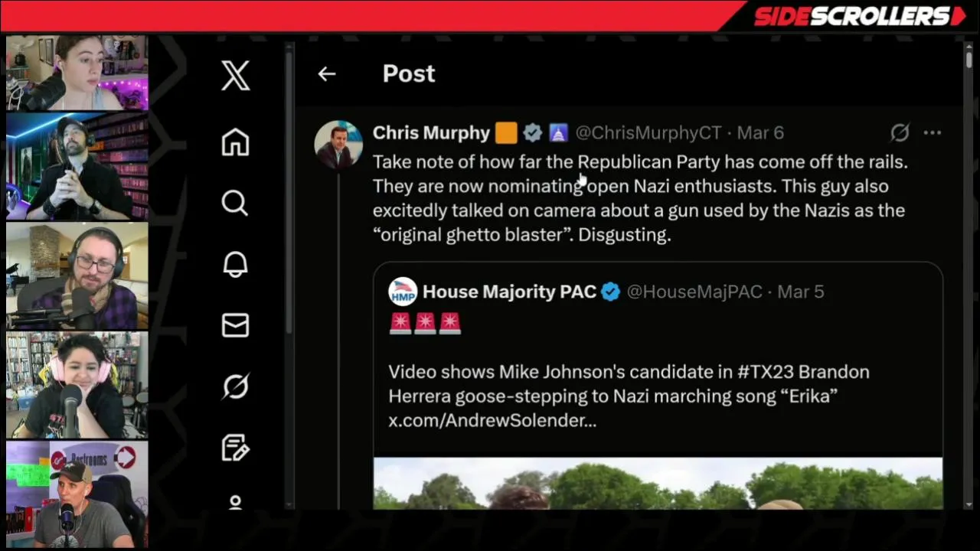The width and height of the screenshot is (980, 551).
Task: Open the House Majority PAC name link
Action: point(509,292)
